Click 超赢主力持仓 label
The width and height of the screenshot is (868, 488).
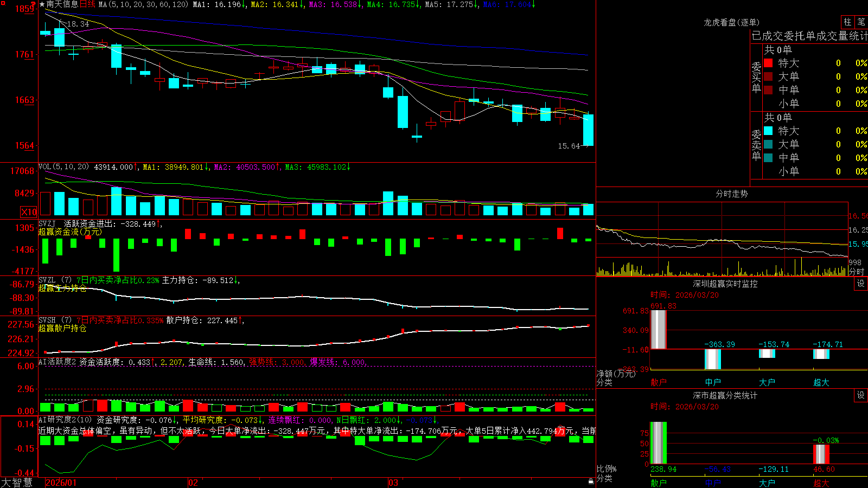tap(62, 288)
